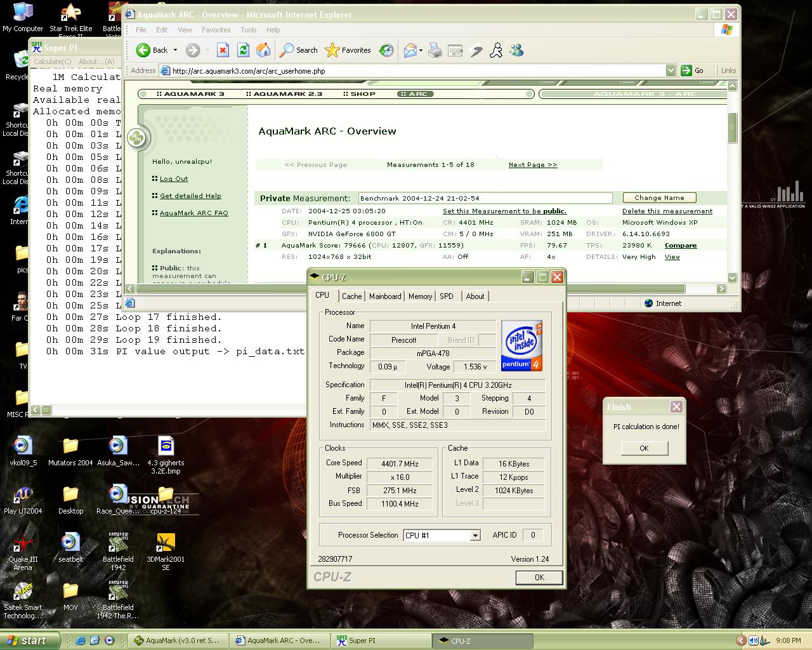Select the MOV folder on the desktop
Screen dimensions: 812x650
(70, 596)
